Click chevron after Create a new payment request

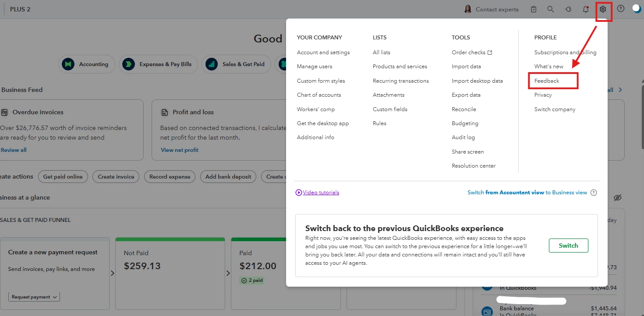pyautogui.click(x=112, y=273)
